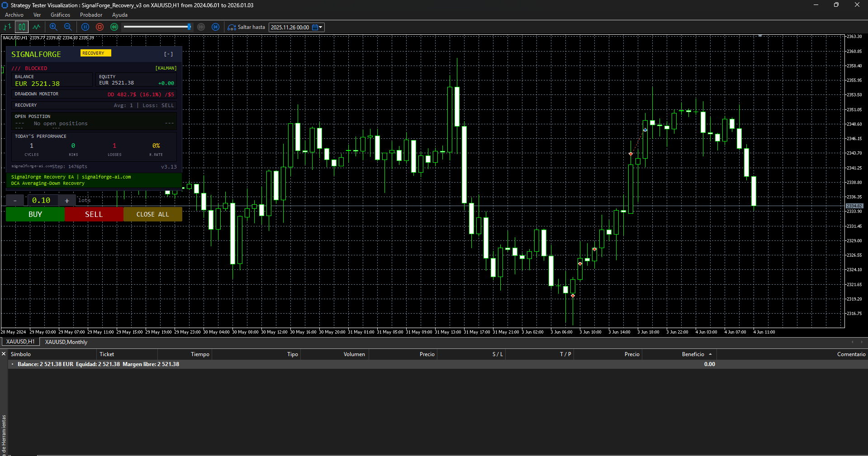Screen dimensions: 868x456
Task: Edit the jump-to date field 2025.11.26
Action: [290, 28]
